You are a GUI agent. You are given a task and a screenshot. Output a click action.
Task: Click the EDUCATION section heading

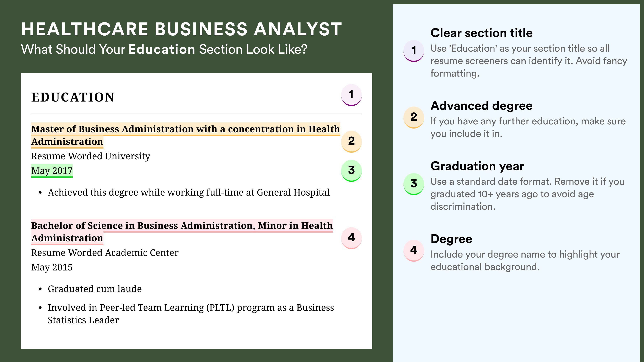73,97
